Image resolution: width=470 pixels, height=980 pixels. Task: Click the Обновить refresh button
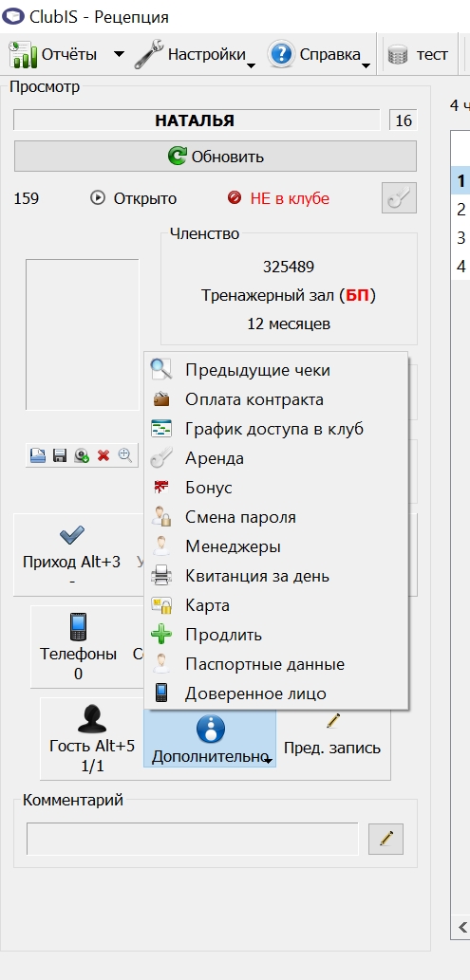pos(216,157)
